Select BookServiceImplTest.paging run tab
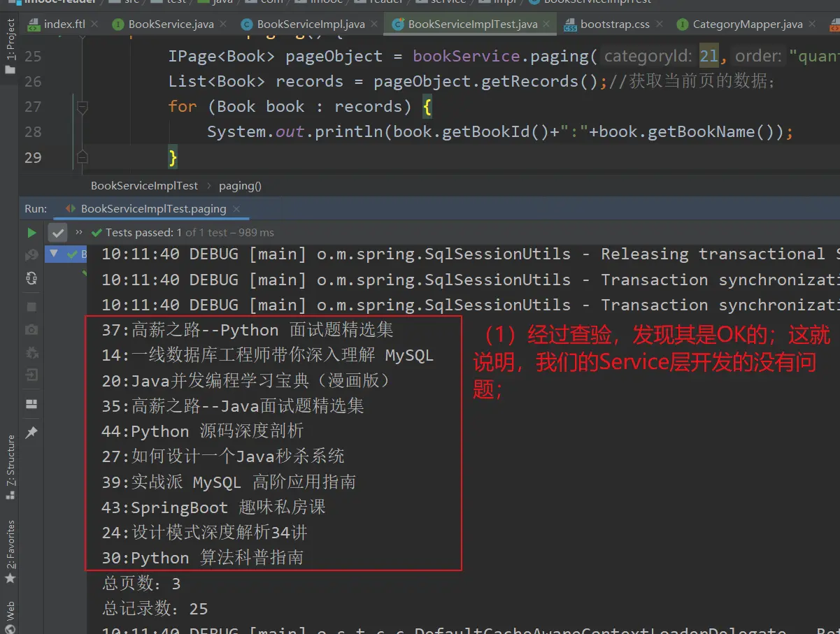The image size is (840, 634). point(153,208)
